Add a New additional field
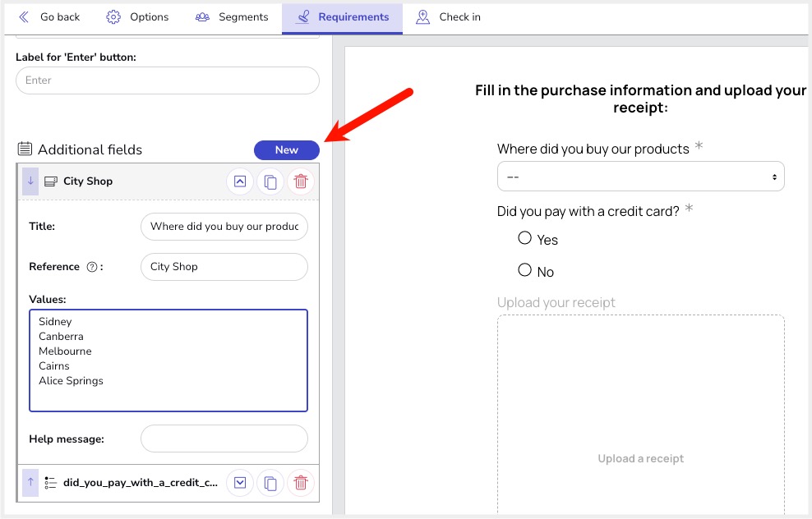This screenshot has width=812, height=519. coord(286,149)
